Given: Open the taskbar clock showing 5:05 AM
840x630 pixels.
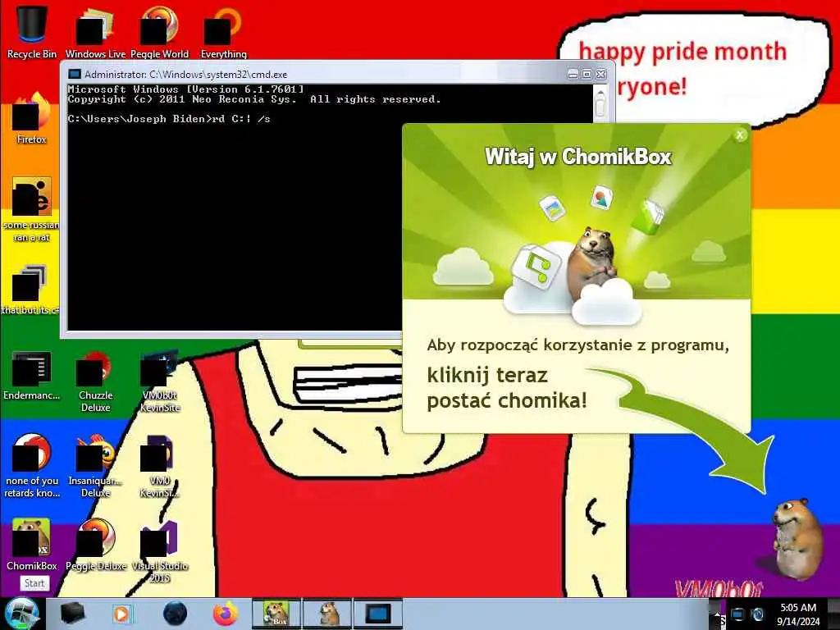Looking at the screenshot, I should tap(798, 614).
